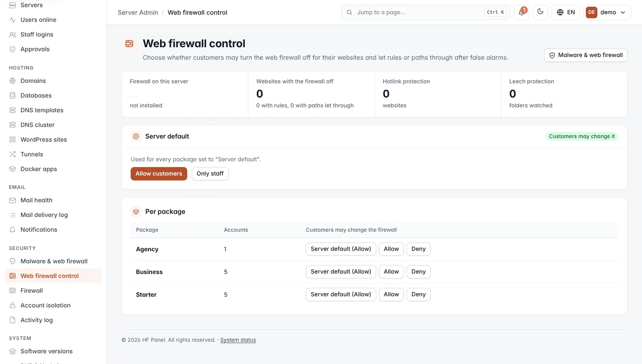Open Activity log page in sidebar

click(53, 320)
